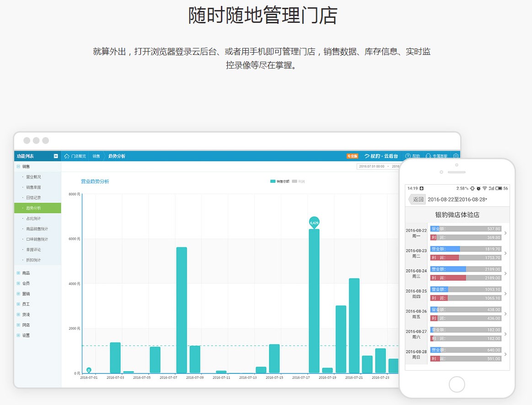532x405 pixels.
Task: Click the home icon beside 门店概览
Action: [x=67, y=156]
